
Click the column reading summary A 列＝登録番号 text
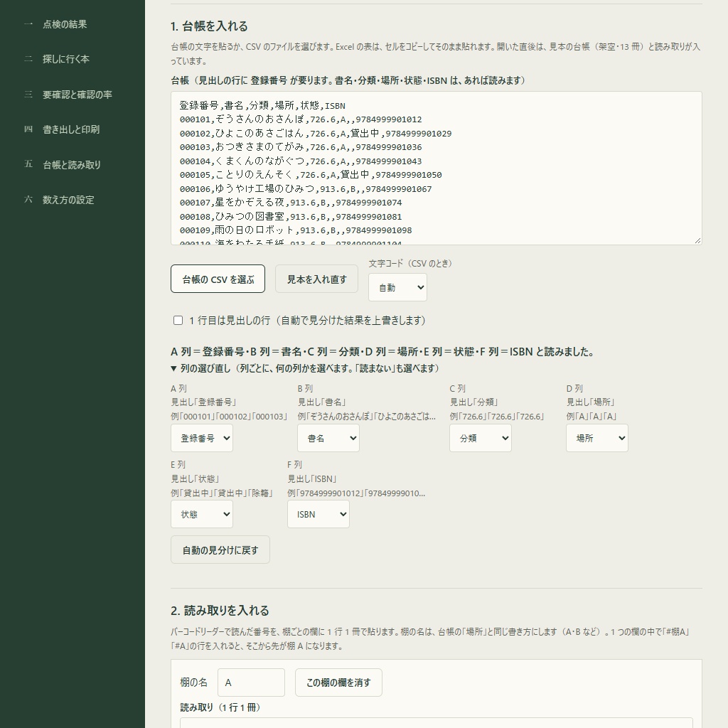[x=382, y=351]
